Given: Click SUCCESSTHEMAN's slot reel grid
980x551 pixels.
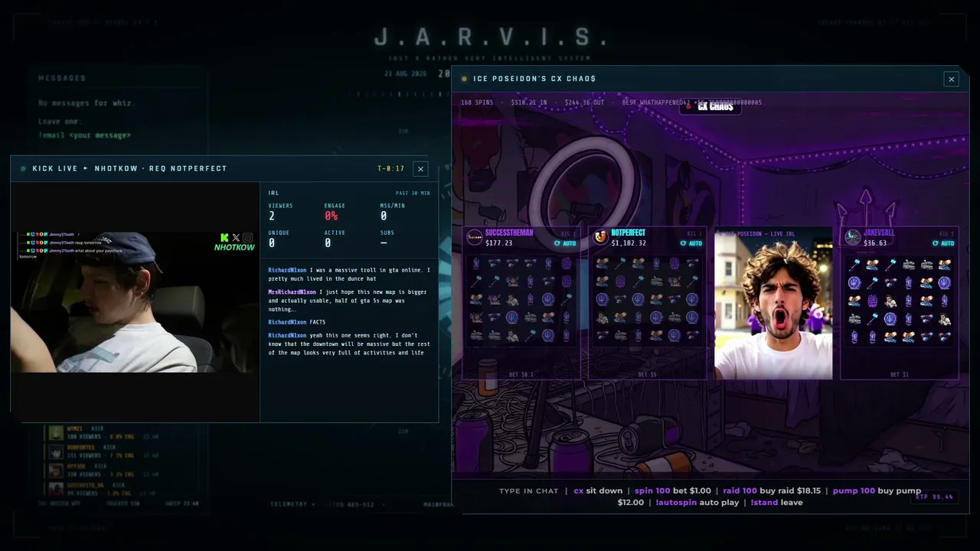Looking at the screenshot, I should [521, 300].
